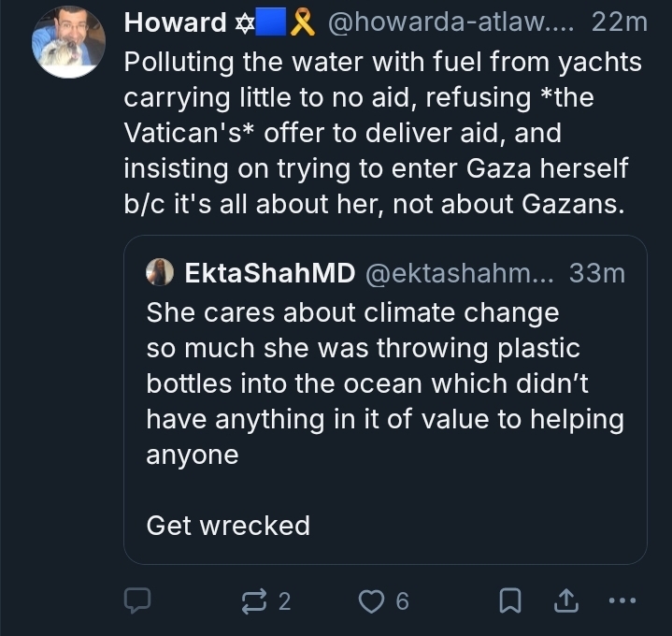Image resolution: width=672 pixels, height=636 pixels.
Task: Bookmark Howard's post
Action: pos(509,601)
